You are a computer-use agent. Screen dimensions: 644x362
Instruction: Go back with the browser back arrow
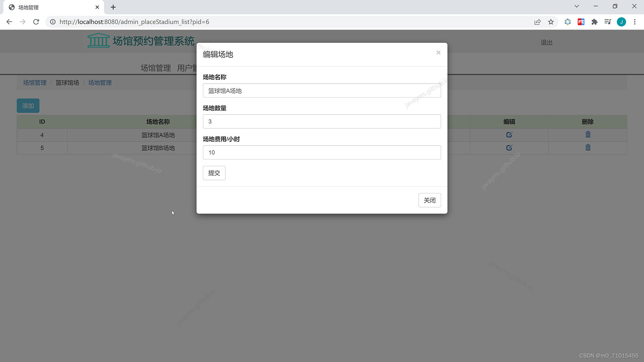(9, 22)
